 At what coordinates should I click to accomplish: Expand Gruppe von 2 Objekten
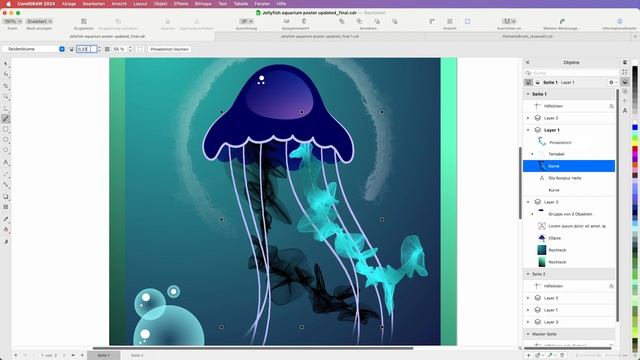(532, 214)
